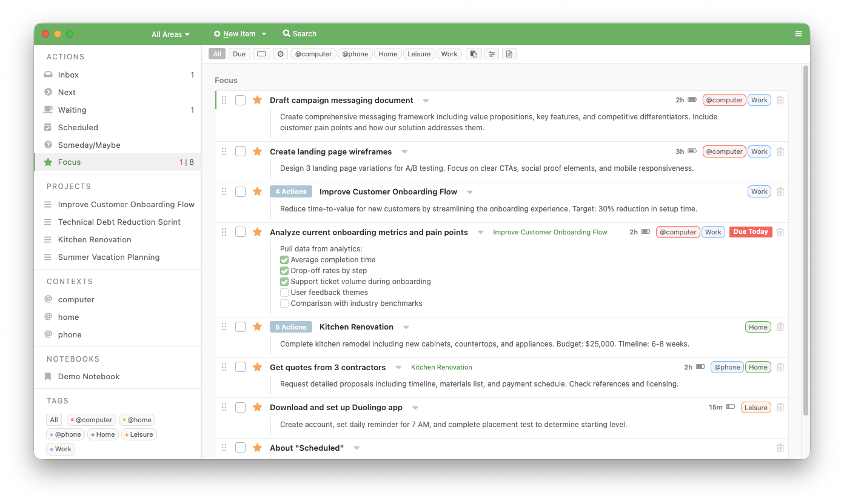This screenshot has height=504, width=844.
Task: Open the All Areas dropdown
Action: point(170,34)
